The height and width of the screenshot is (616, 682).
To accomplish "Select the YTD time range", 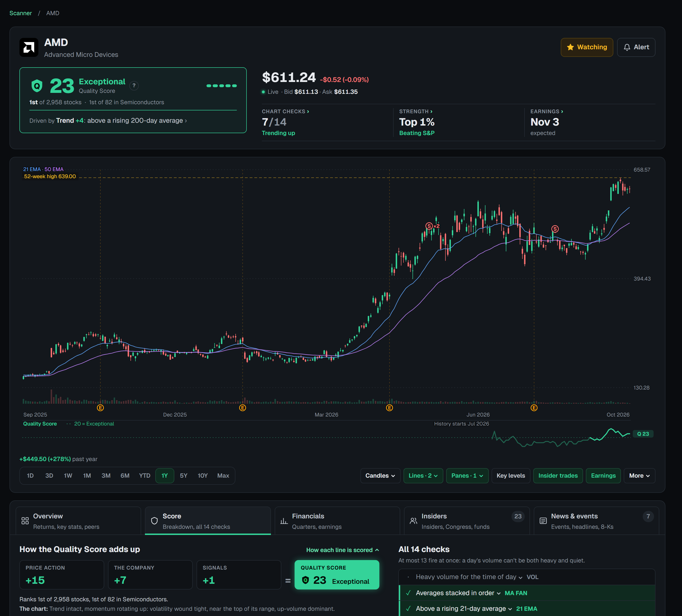I will click(x=145, y=476).
